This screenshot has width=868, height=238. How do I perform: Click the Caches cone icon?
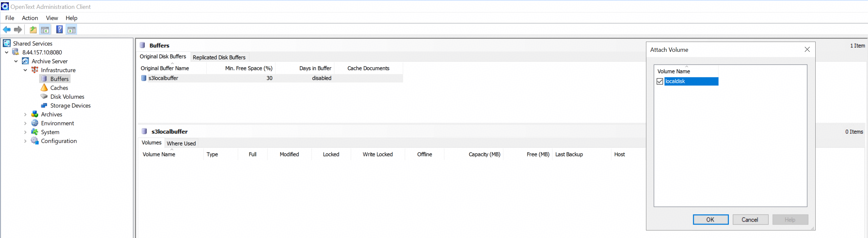(44, 88)
